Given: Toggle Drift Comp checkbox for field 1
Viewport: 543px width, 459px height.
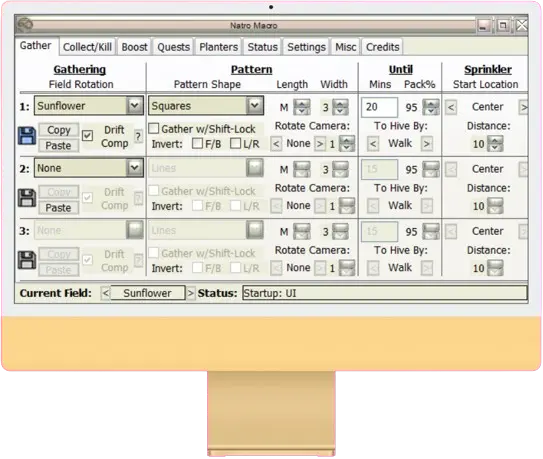Looking at the screenshot, I should pyautogui.click(x=87, y=135).
